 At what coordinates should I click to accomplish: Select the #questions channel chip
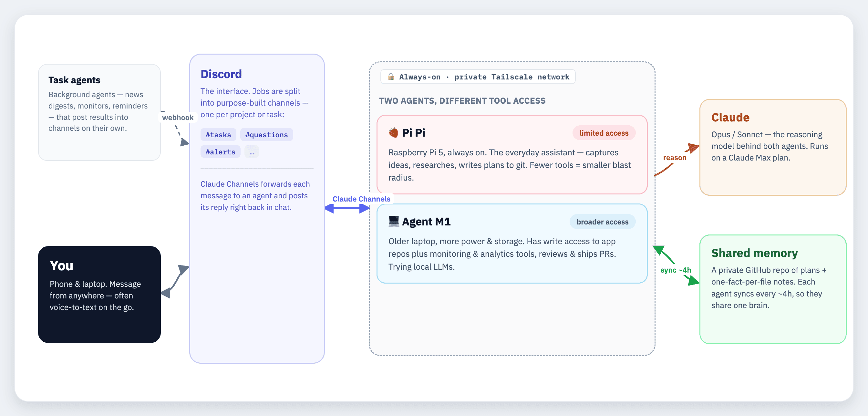tap(266, 135)
